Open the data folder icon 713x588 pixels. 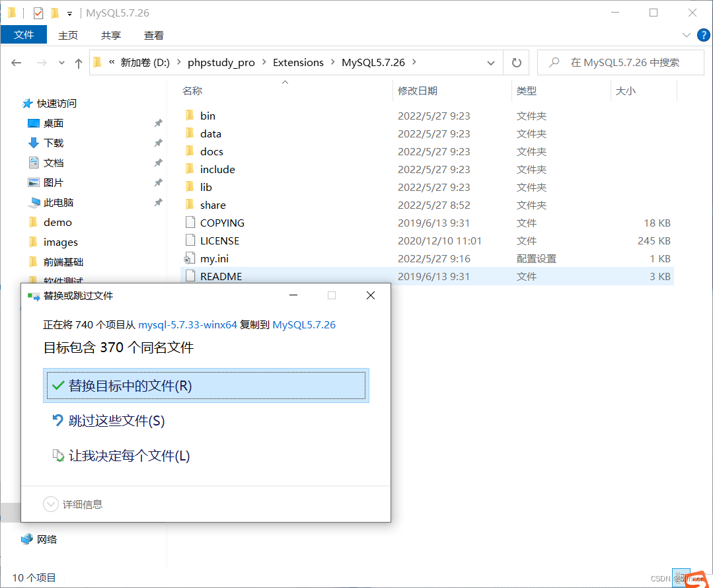coord(190,133)
